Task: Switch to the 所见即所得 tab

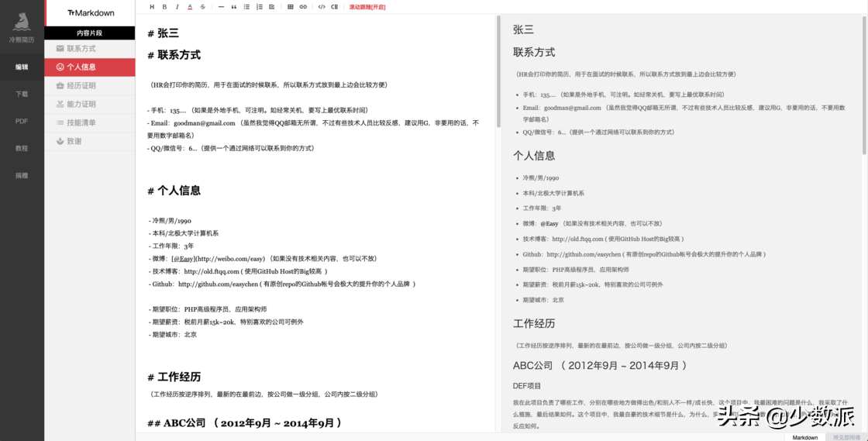Action: [847, 437]
